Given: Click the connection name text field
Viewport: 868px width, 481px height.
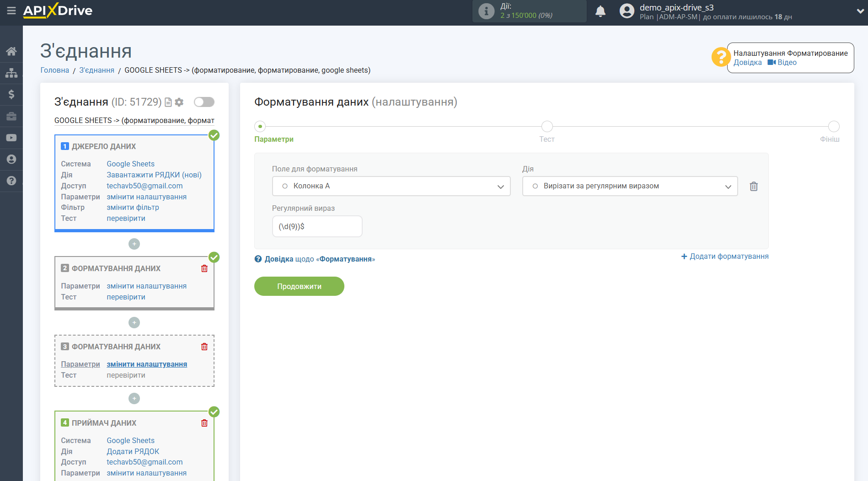Looking at the screenshot, I should point(134,120).
